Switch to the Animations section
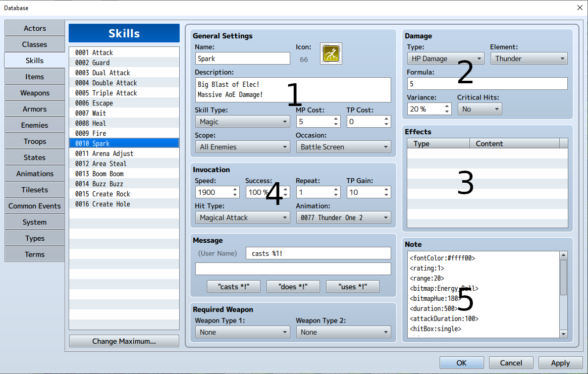The height and width of the screenshot is (374, 588). 34,173
